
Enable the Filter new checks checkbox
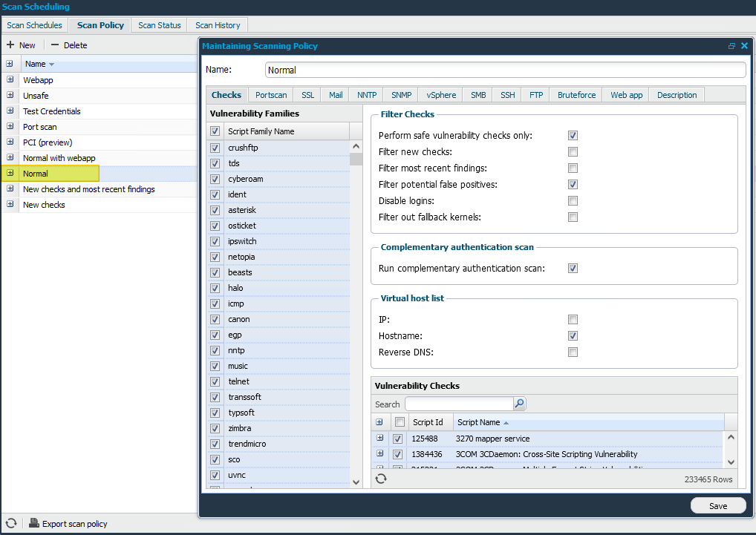[x=573, y=152]
